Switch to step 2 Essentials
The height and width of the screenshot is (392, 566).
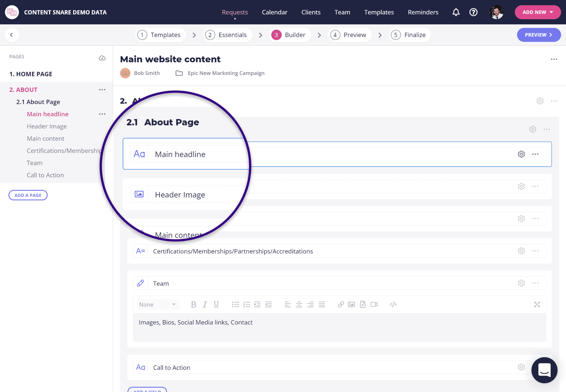click(227, 35)
